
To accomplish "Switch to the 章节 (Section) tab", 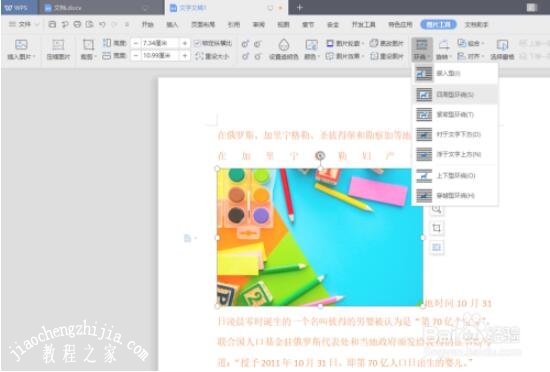I will (x=308, y=25).
